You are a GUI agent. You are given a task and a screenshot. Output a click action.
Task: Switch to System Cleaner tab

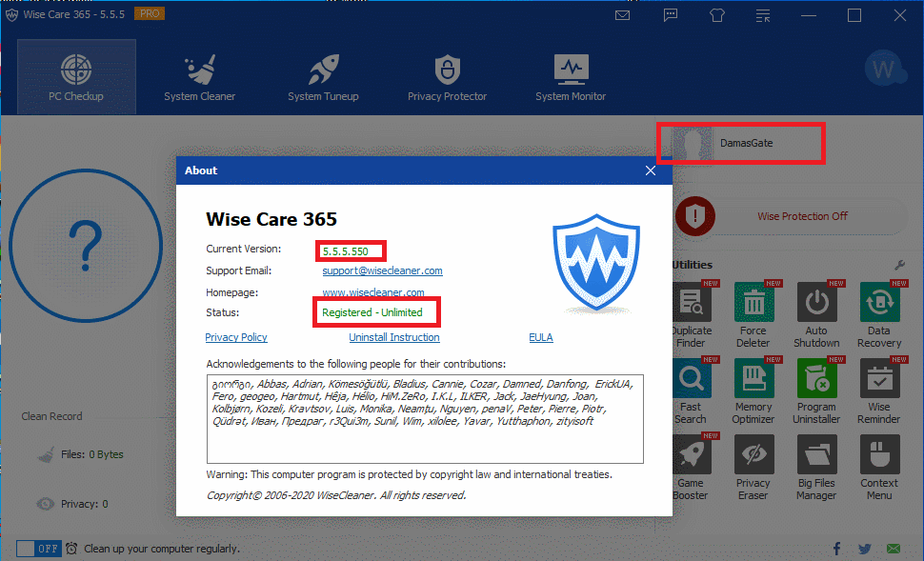pyautogui.click(x=200, y=76)
